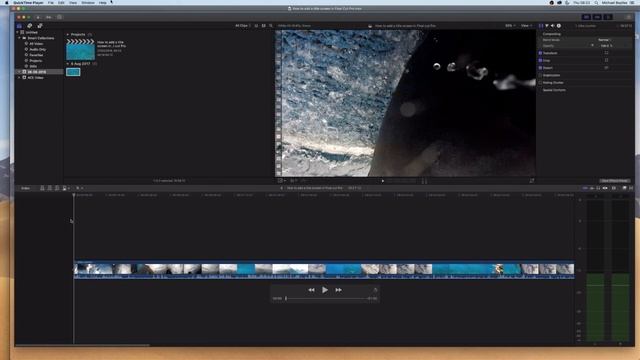Expand the ACS Video event
Viewport: 640px width, 360px height.
tap(19, 78)
